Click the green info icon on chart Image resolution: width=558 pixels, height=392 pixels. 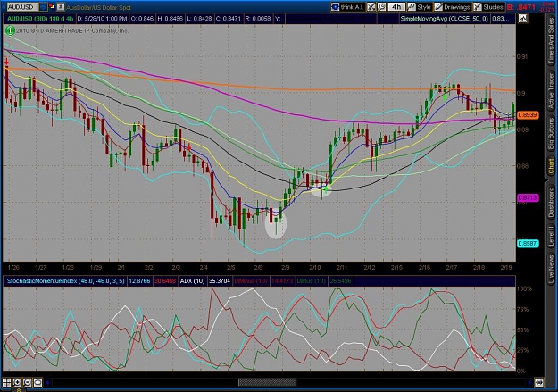(10, 31)
